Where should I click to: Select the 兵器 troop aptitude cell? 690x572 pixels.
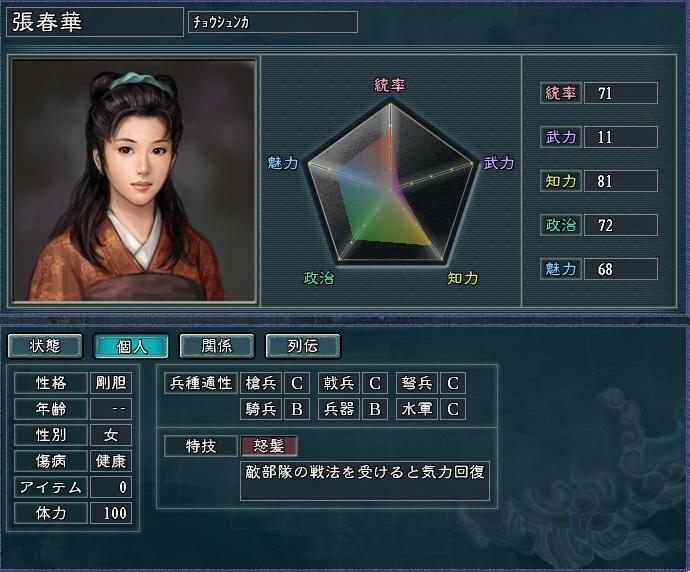(339, 409)
